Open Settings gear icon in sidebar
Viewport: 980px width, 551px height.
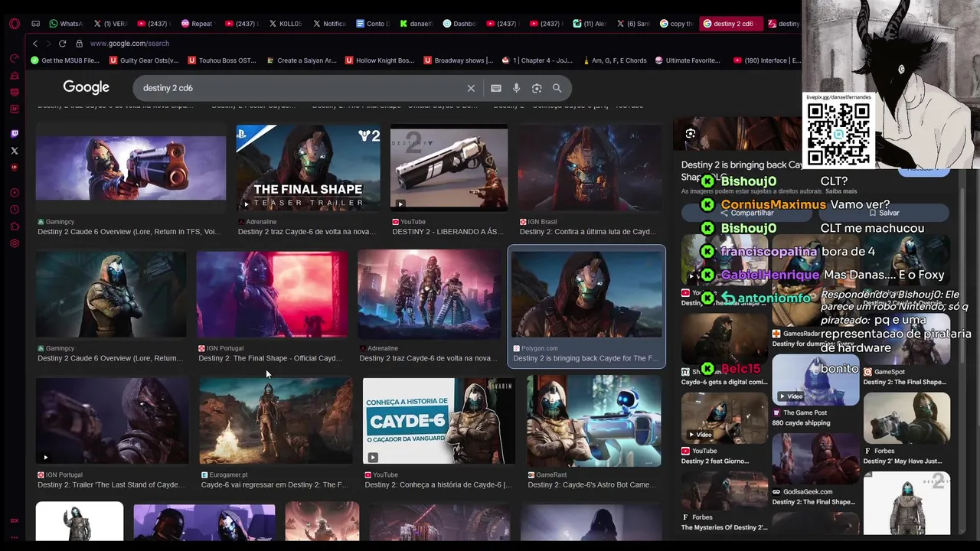(x=15, y=243)
